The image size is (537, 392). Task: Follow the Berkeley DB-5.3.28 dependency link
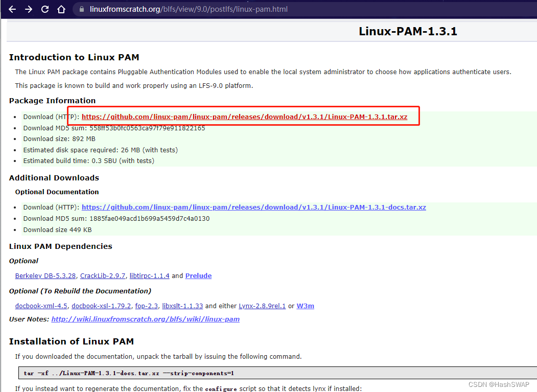pos(45,276)
